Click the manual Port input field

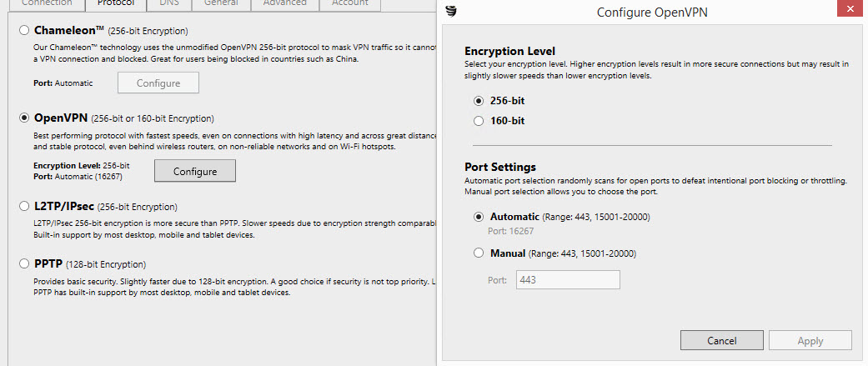568,279
